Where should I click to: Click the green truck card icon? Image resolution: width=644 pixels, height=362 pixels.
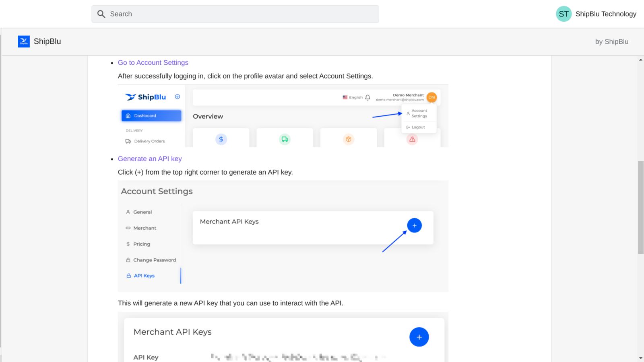click(x=285, y=139)
